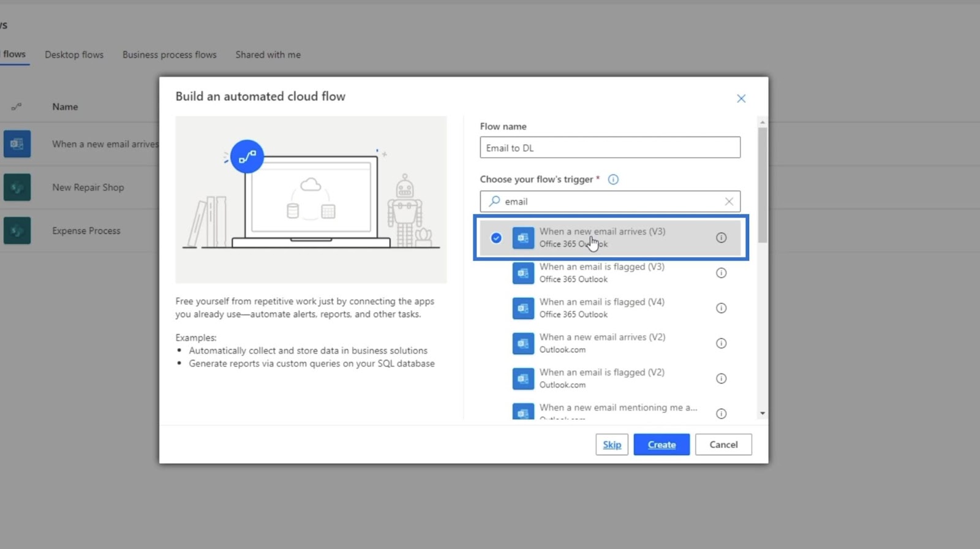Click the scrollbar up arrow in dialog
This screenshot has width=980, height=549.
763,123
